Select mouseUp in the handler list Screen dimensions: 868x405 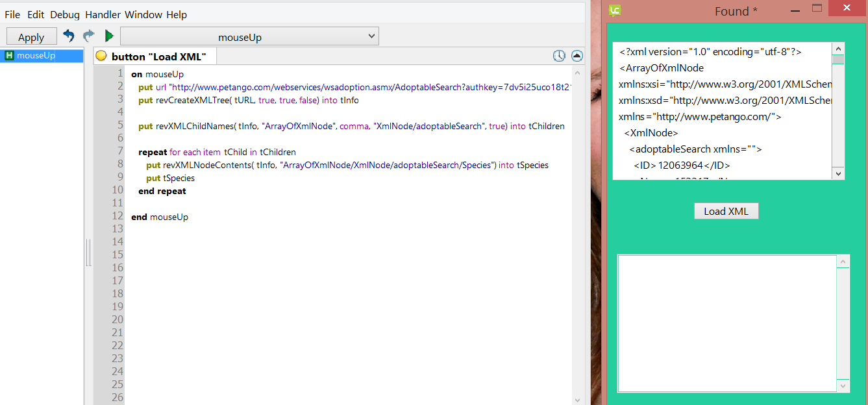tap(36, 56)
